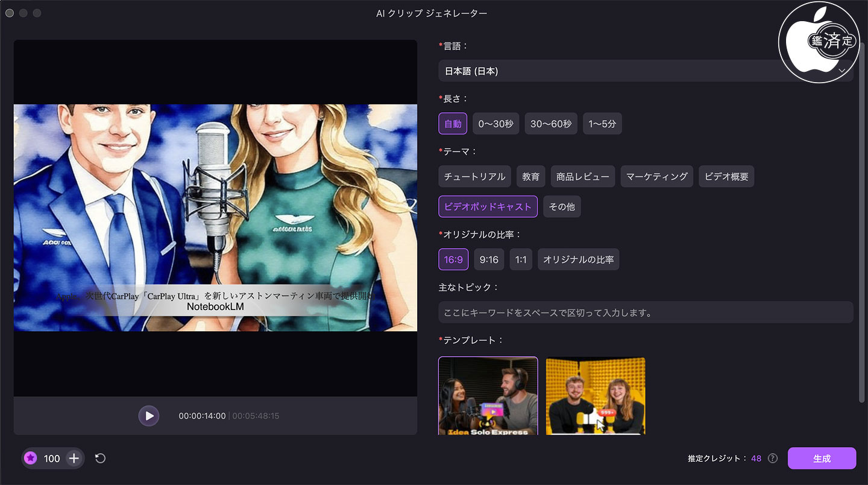
Task: Click the 主なトピック keyword input field
Action: coord(646,312)
